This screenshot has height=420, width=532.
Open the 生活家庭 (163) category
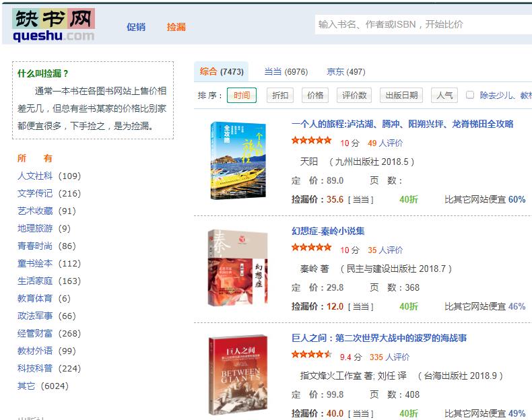[x=49, y=281]
